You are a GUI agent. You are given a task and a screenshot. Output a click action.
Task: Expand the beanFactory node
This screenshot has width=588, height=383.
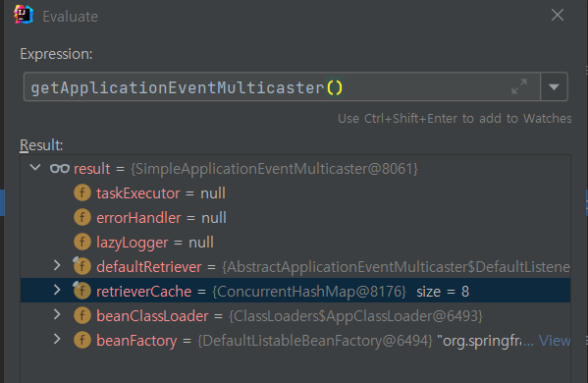[57, 339]
